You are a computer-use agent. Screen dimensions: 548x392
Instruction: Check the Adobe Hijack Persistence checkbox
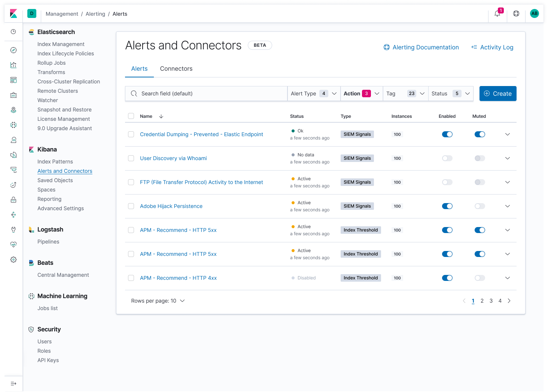coord(131,206)
